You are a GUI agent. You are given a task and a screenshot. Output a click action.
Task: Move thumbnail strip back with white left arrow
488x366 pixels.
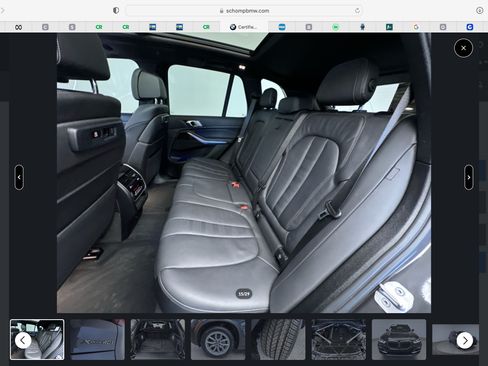pyautogui.click(x=23, y=340)
